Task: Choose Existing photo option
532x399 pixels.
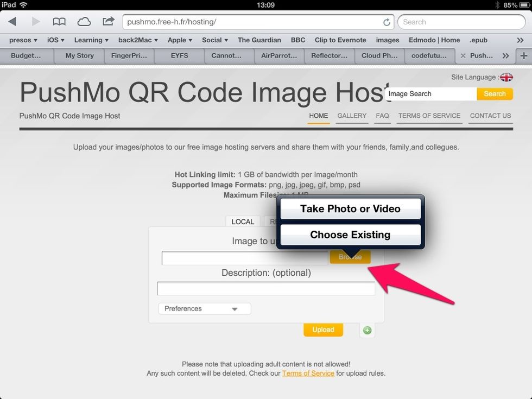Action: click(350, 235)
